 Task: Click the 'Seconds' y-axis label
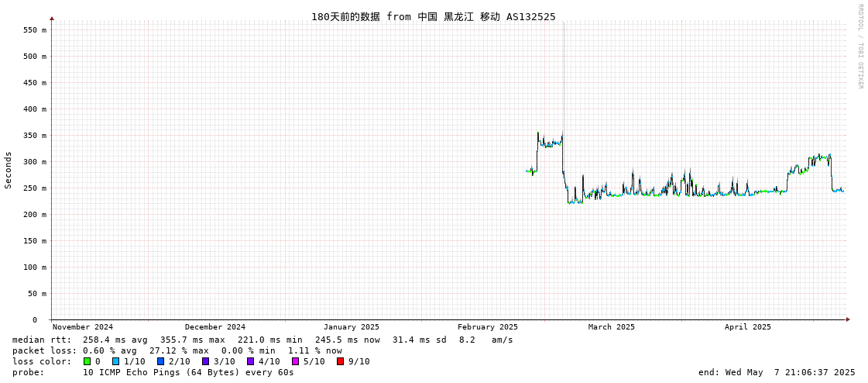9,170
